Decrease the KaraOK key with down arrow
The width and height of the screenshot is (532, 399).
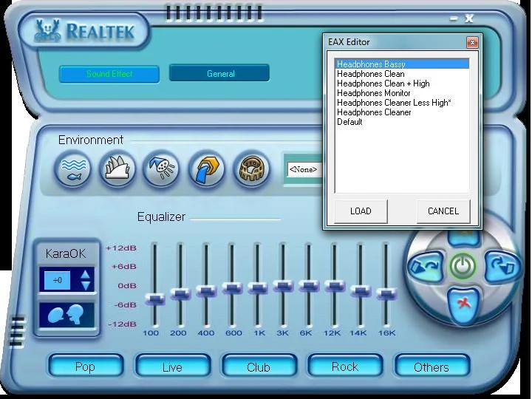point(85,286)
